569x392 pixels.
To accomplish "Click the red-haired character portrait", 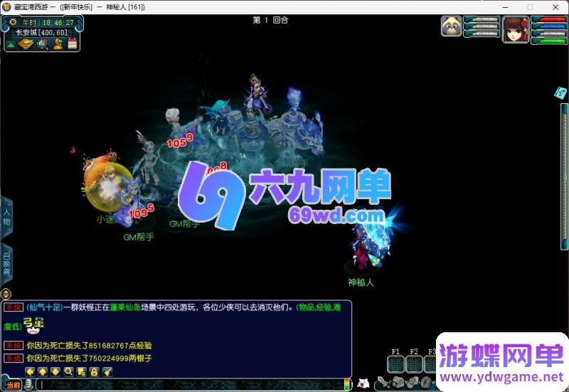I will pos(516,29).
